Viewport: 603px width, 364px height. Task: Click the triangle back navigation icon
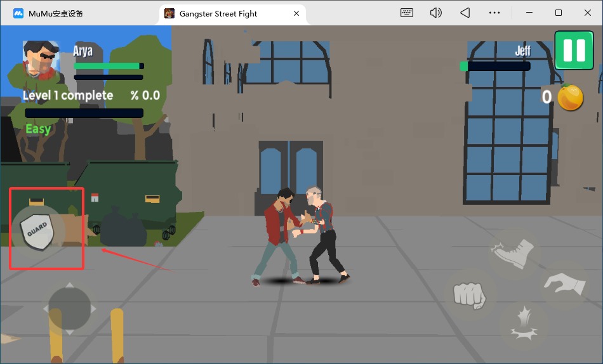coord(465,13)
